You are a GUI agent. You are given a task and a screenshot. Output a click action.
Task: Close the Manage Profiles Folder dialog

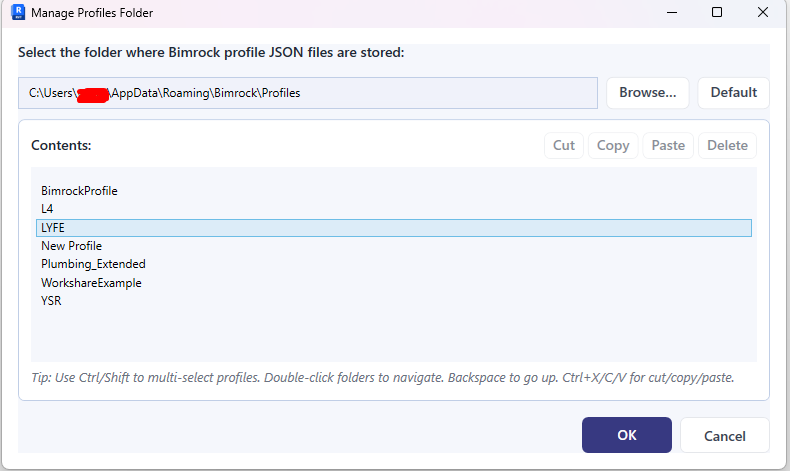click(762, 13)
